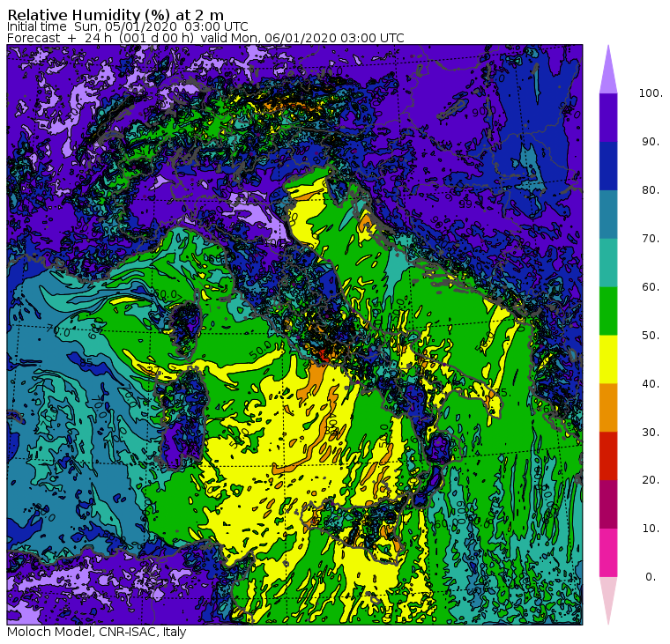670x644 pixels.
Task: Click the 60-70 teal colorbar segment
Action: pyautogui.click(x=608, y=263)
